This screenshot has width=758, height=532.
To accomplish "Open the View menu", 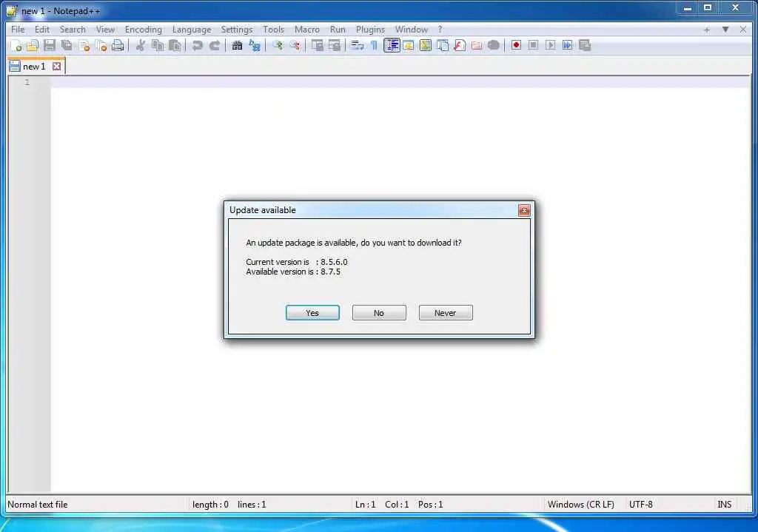I will click(x=105, y=30).
